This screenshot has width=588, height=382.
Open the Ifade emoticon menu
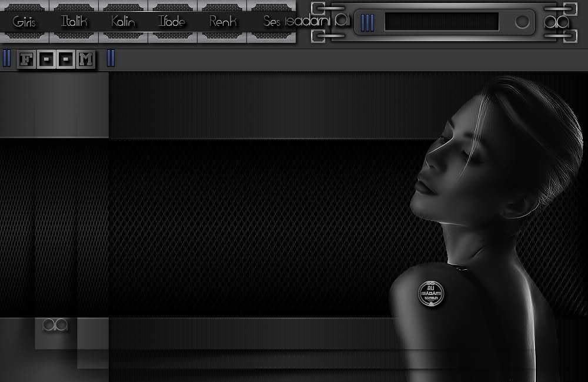tap(172, 22)
